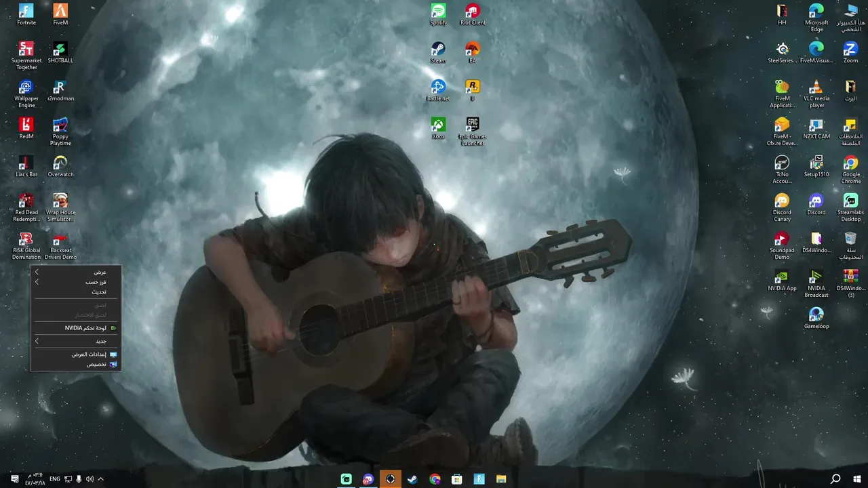
Task: Open Microsoft Store from the taskbar
Action: pos(457,479)
